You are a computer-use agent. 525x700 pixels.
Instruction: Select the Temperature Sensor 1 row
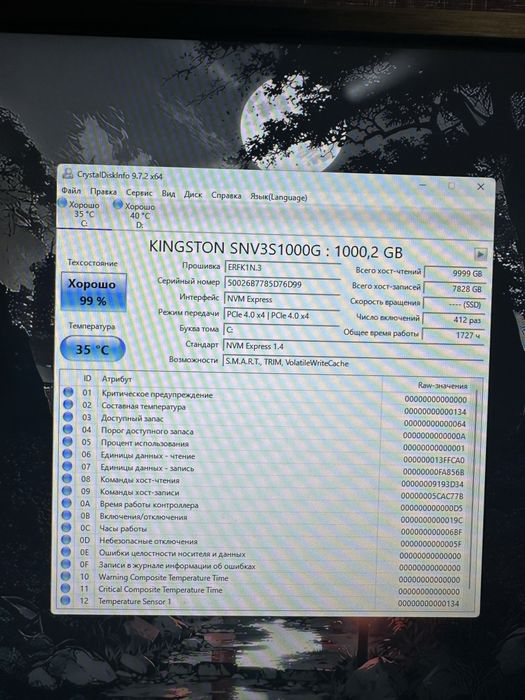click(x=135, y=601)
